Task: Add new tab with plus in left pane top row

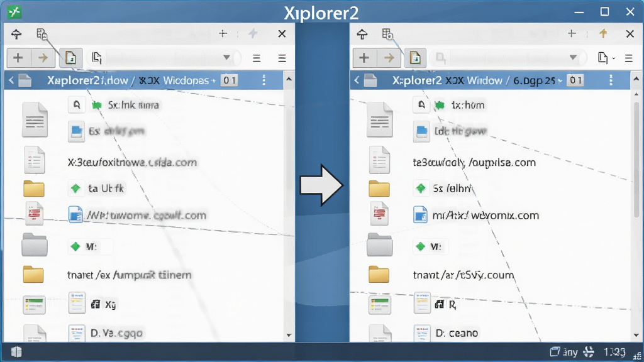Action: pyautogui.click(x=223, y=34)
